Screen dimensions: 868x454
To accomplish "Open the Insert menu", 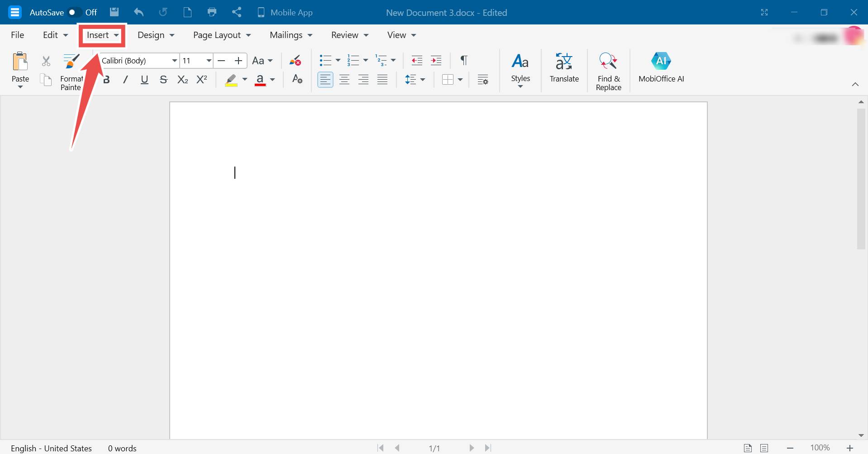I will click(x=103, y=35).
